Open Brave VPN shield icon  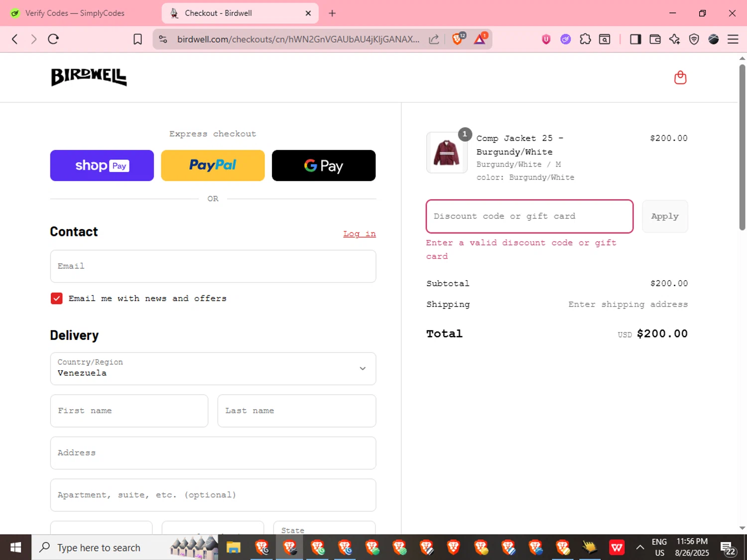694,39
